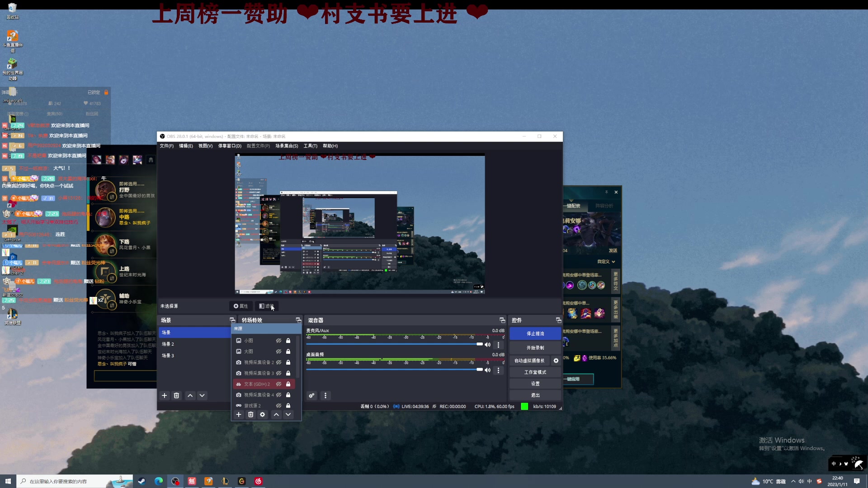Open Properties button under OBS preview
Image resolution: width=868 pixels, height=488 pixels.
pyautogui.click(x=241, y=306)
